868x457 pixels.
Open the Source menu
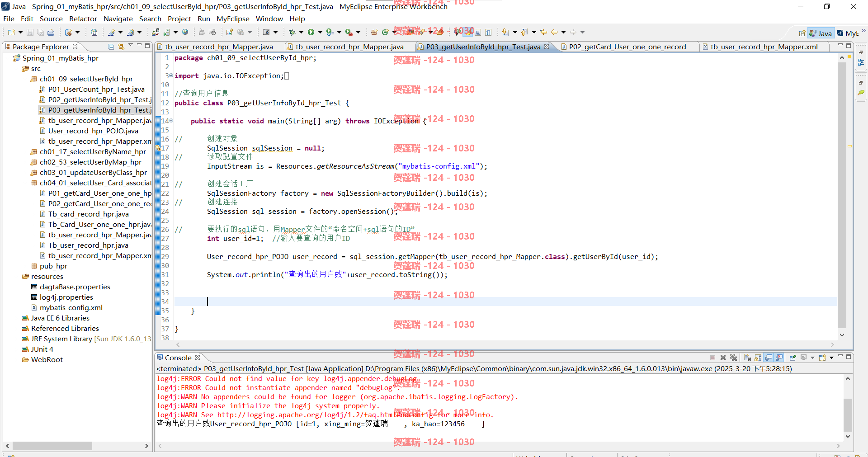[51, 19]
